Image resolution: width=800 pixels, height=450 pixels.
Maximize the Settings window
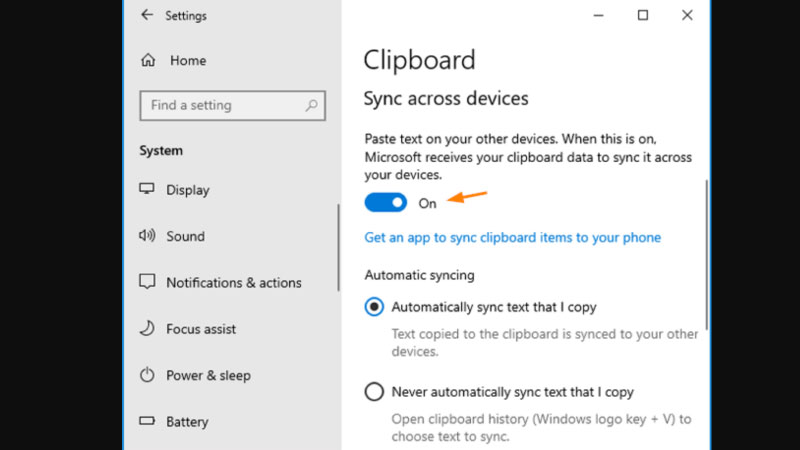643,15
